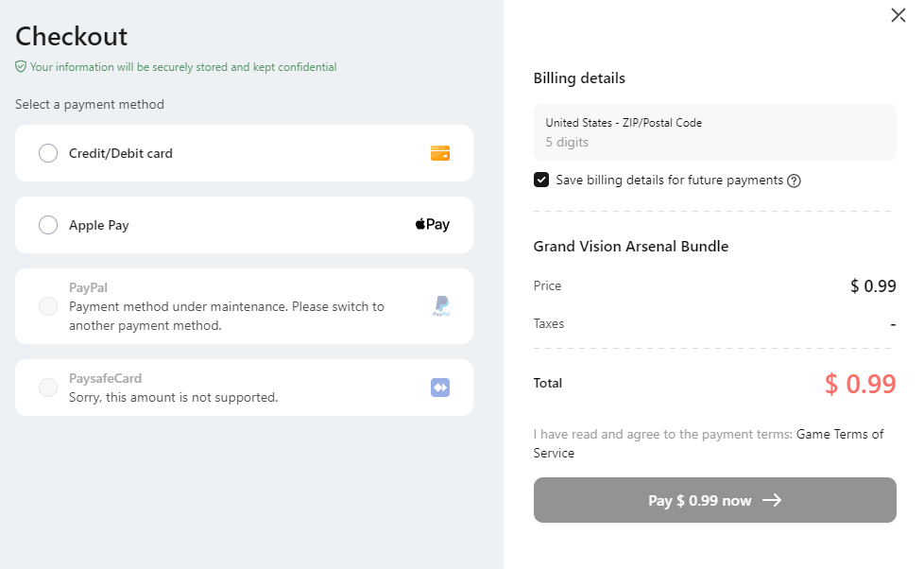Select the PaysafeCard radio button
This screenshot has width=924, height=569.
48,388
